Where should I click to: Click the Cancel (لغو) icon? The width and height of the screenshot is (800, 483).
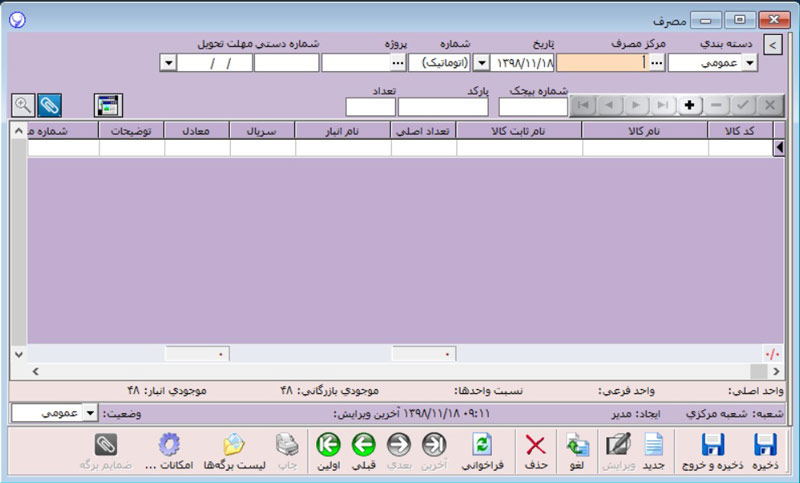pos(577,451)
